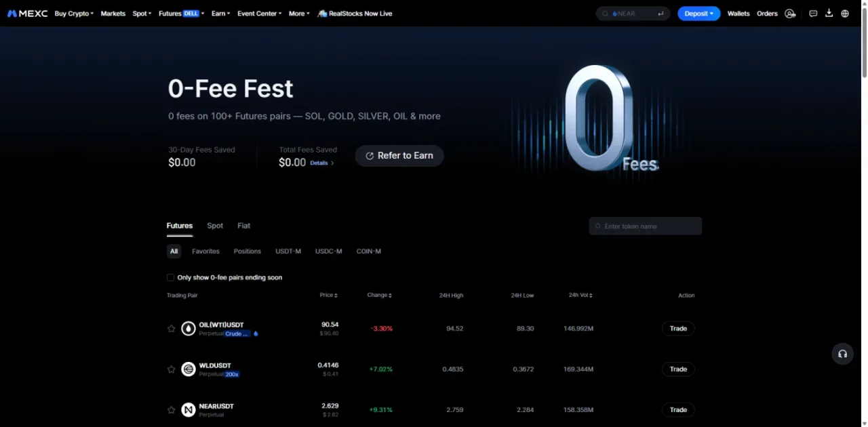Expand the Buy Crypto menu
Viewport: 868px width, 427px height.
tap(74, 14)
